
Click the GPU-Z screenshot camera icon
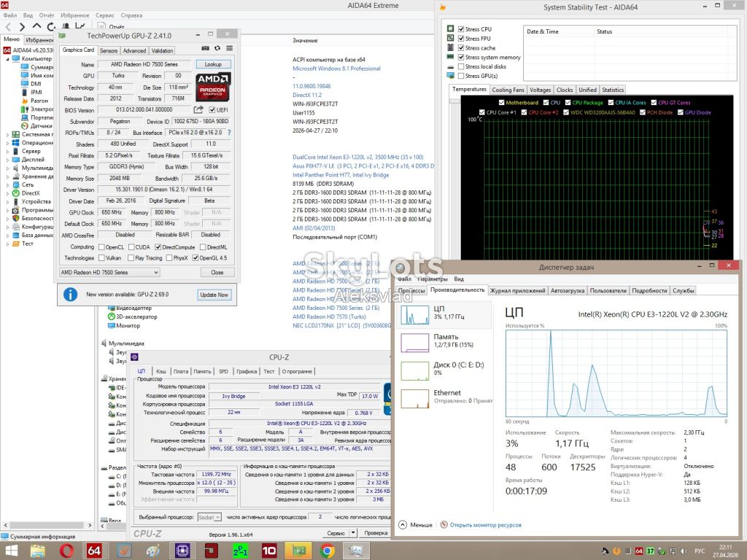(x=205, y=48)
